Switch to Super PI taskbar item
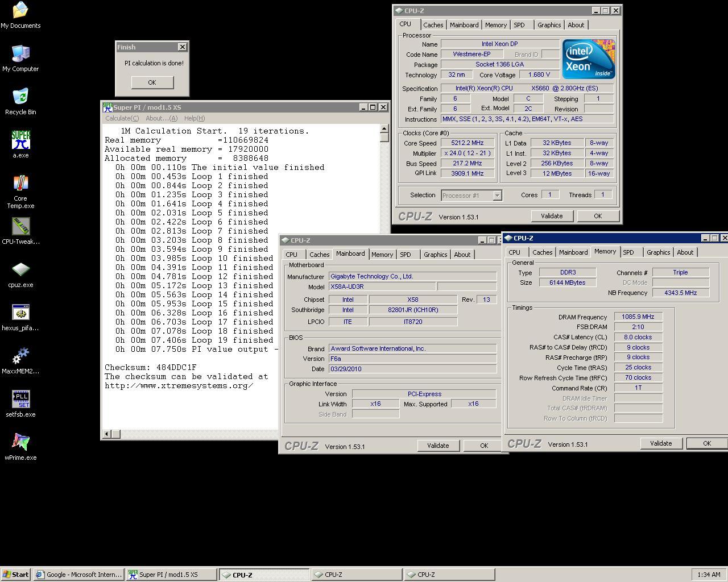This screenshot has height=582, width=728. (172, 575)
